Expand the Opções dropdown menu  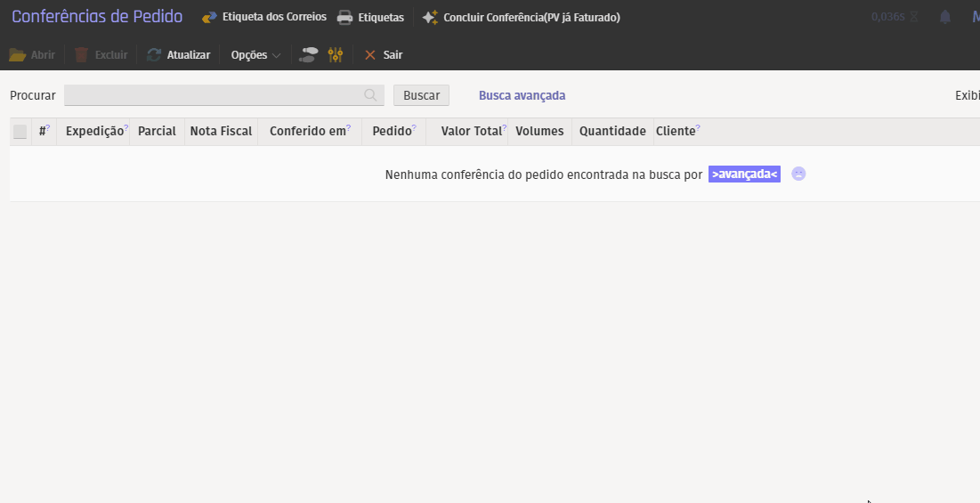255,55
